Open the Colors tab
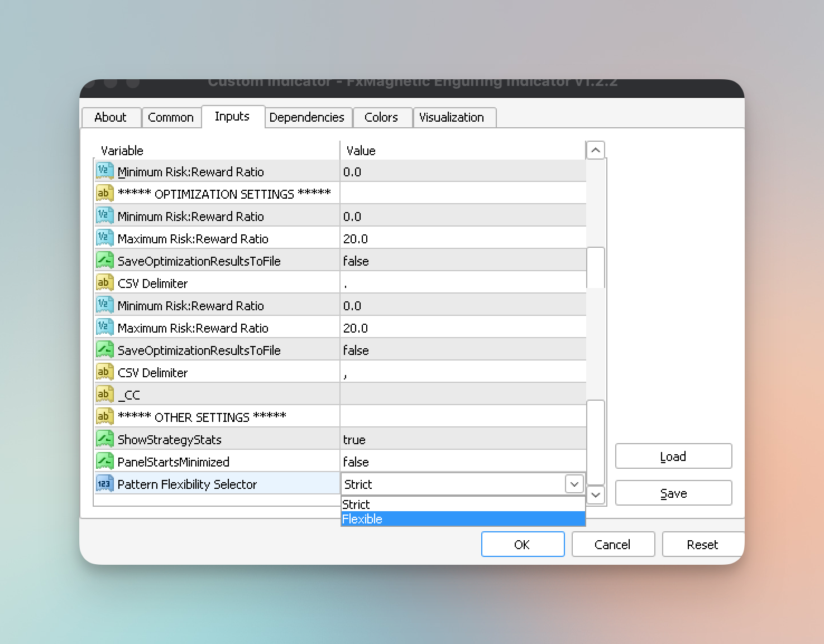The height and width of the screenshot is (644, 824). pos(381,117)
